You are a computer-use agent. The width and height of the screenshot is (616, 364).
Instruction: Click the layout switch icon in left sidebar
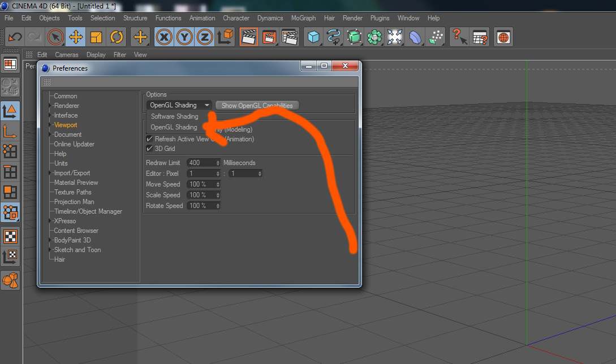[10, 64]
